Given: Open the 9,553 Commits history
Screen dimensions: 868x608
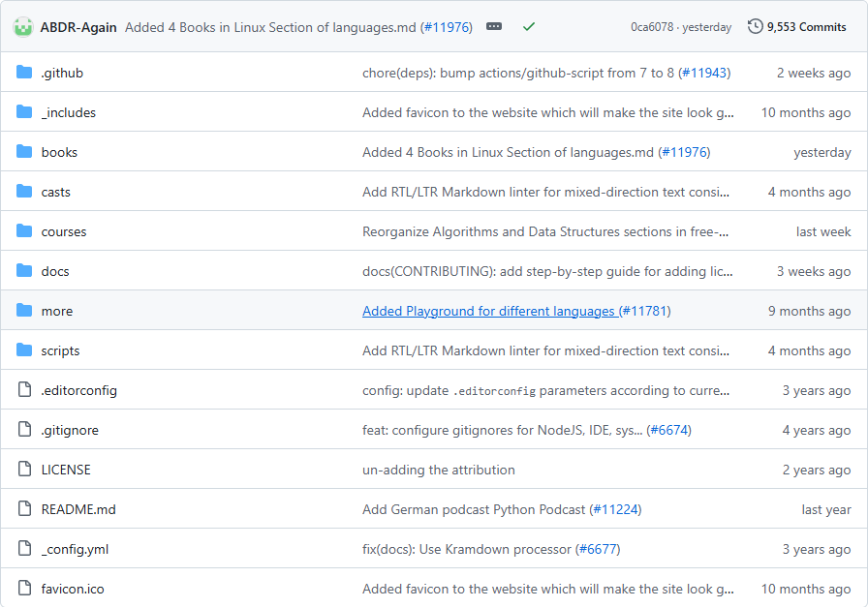Looking at the screenshot, I should [806, 27].
